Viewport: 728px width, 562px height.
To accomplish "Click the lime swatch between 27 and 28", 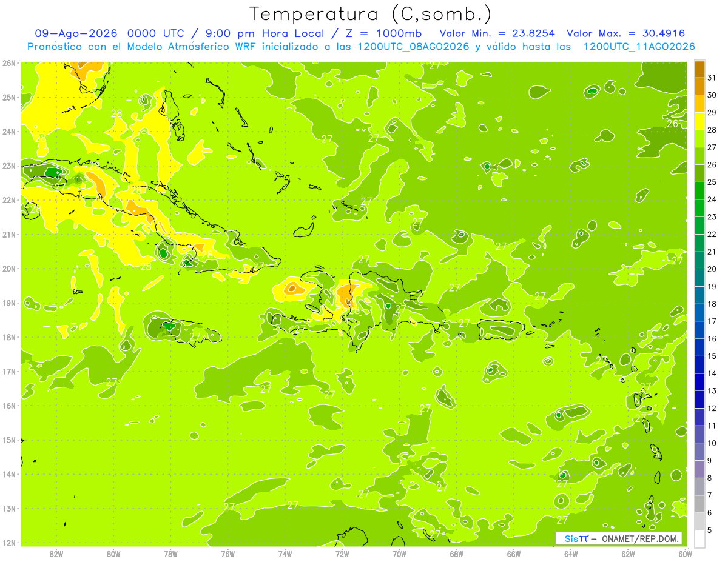I will 700,138.
